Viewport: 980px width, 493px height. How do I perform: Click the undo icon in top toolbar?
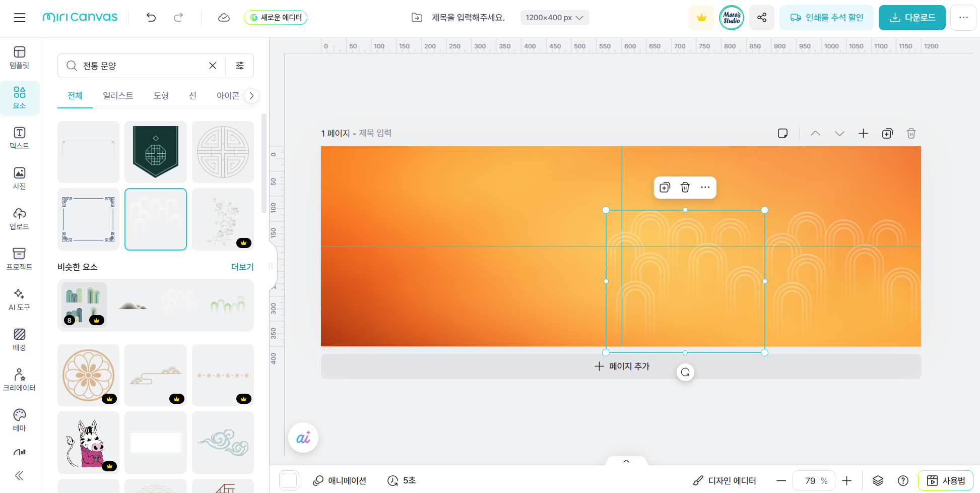pos(151,17)
